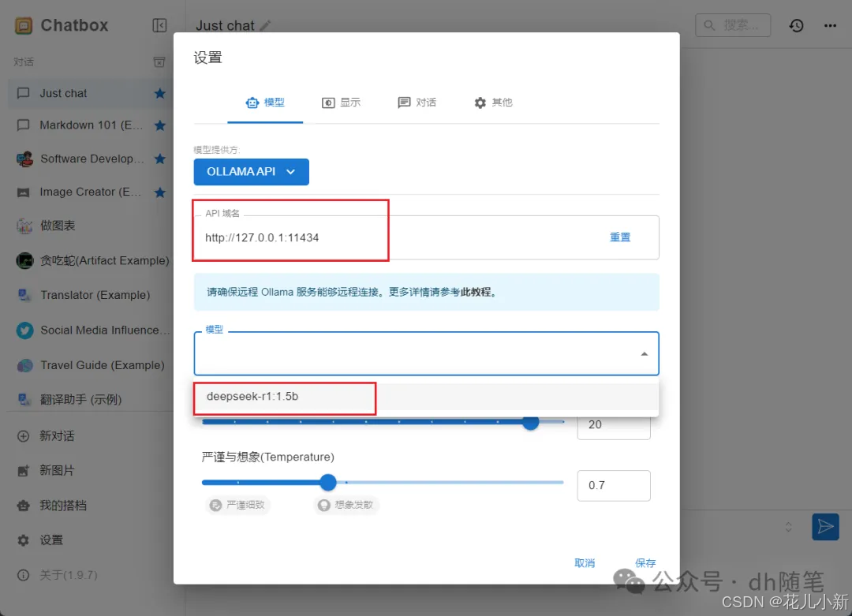Viewport: 852px width, 616px height.
Task: Click Software Developer avatar icon
Action: [24, 159]
